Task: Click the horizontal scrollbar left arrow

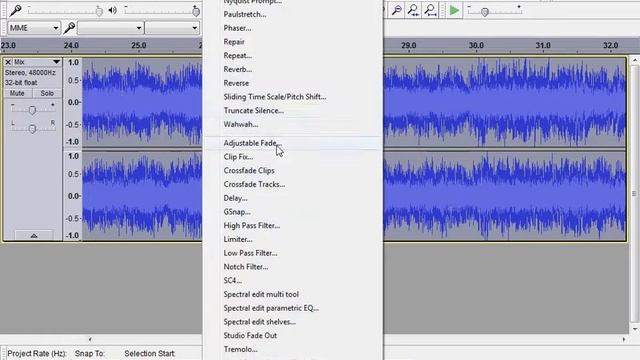Action: point(90,339)
